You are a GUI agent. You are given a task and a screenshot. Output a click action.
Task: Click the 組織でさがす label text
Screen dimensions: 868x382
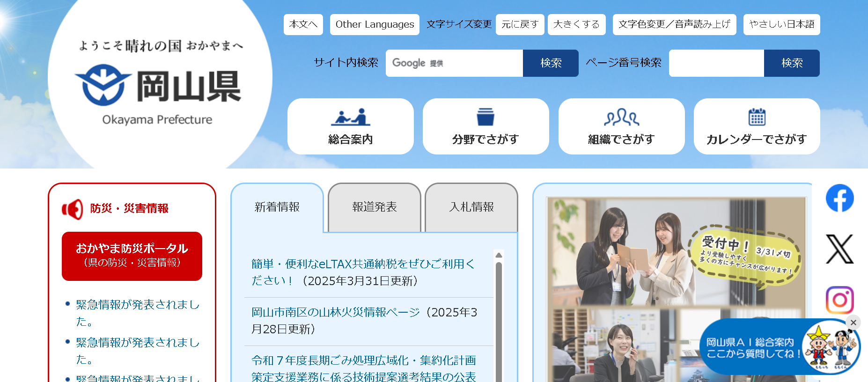point(621,139)
